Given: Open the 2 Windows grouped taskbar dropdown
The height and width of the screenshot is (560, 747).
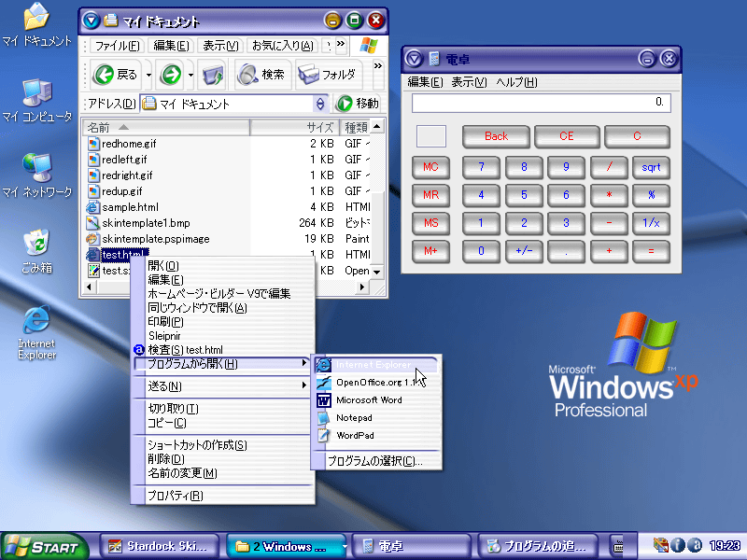Looking at the screenshot, I should [345, 547].
